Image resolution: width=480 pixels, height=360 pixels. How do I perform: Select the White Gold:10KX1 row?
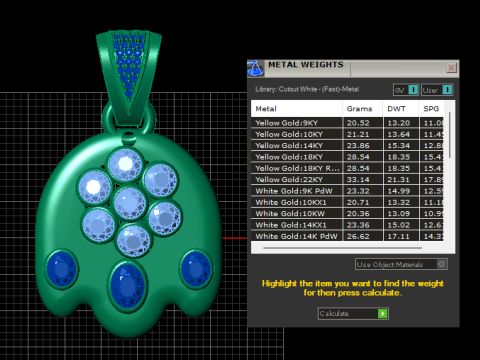coord(347,202)
